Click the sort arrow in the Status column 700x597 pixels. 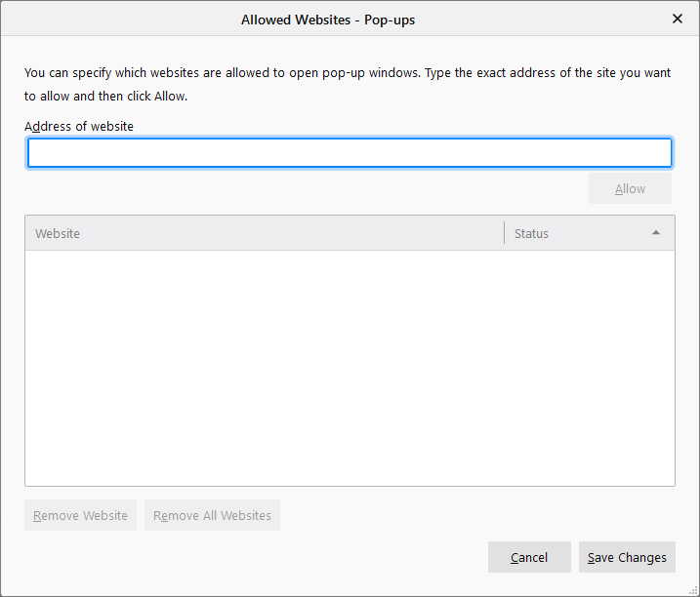click(656, 233)
